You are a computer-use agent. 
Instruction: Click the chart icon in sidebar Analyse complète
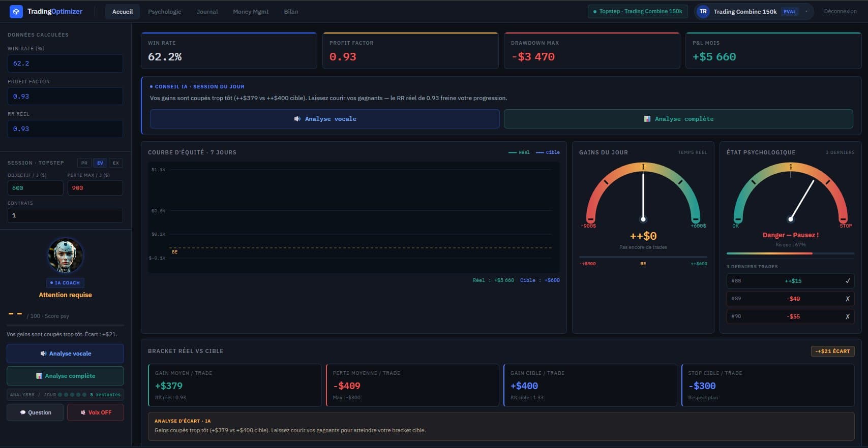[39, 376]
